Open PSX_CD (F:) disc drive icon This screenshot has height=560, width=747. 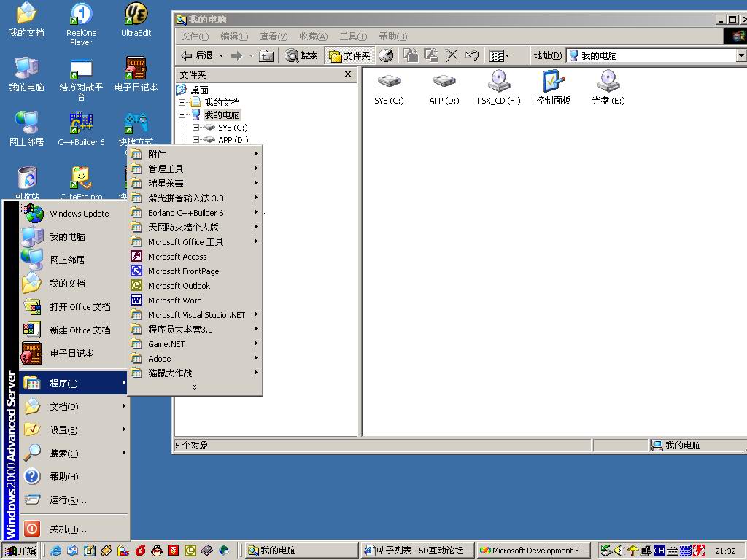(499, 87)
